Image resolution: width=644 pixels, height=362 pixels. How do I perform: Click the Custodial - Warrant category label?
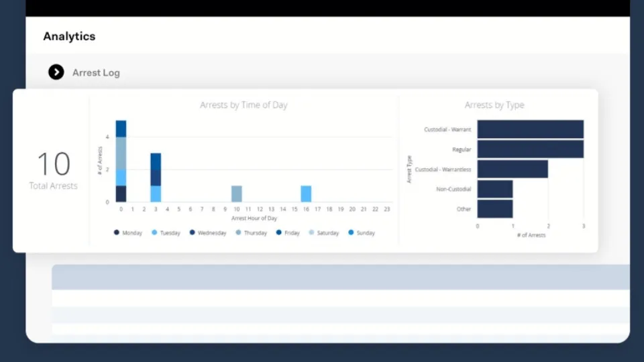(447, 129)
